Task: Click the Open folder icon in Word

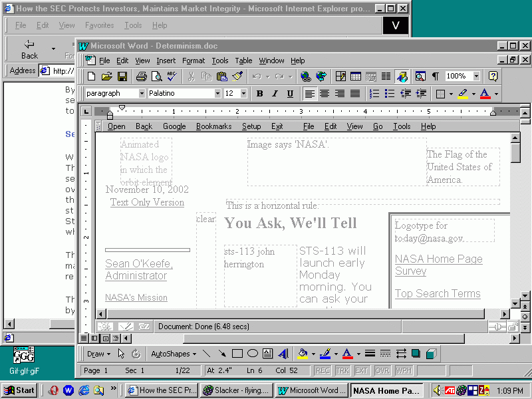Action: 106,76
